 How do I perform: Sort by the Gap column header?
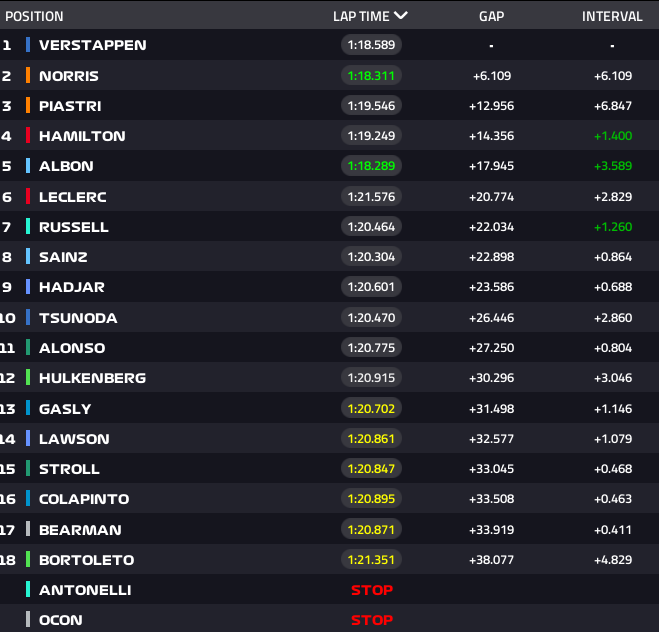[491, 16]
